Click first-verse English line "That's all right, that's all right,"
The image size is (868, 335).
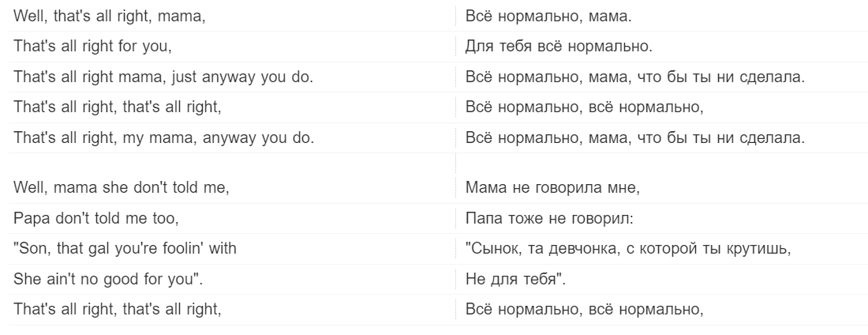(x=118, y=107)
